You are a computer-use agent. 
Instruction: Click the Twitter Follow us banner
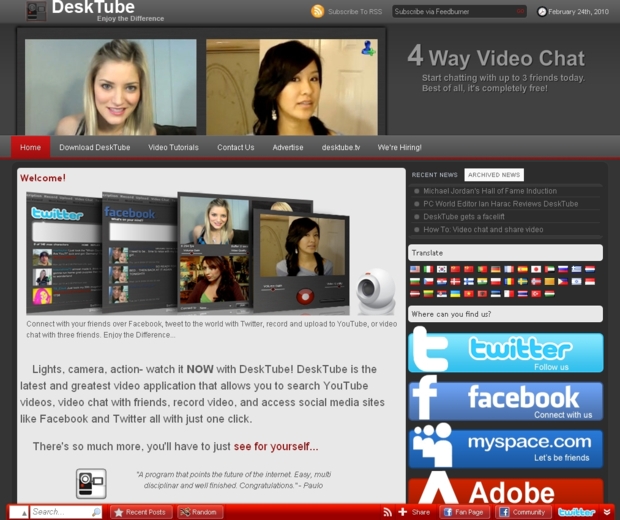(x=506, y=350)
